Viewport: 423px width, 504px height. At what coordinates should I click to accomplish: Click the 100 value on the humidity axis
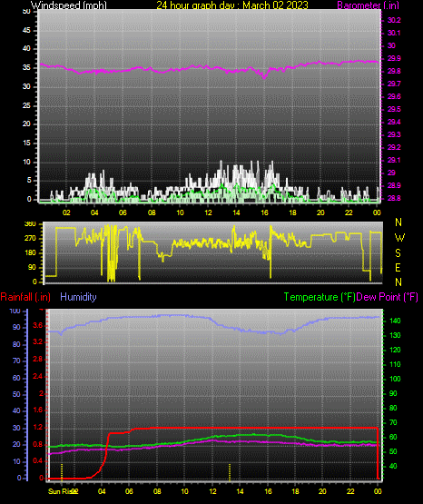point(15,311)
